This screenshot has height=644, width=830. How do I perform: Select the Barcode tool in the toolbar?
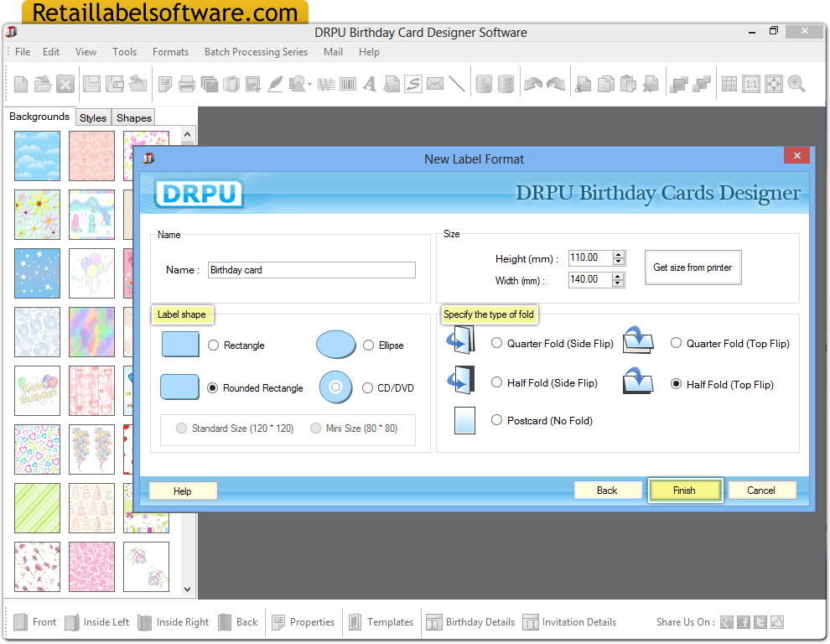coord(349,84)
